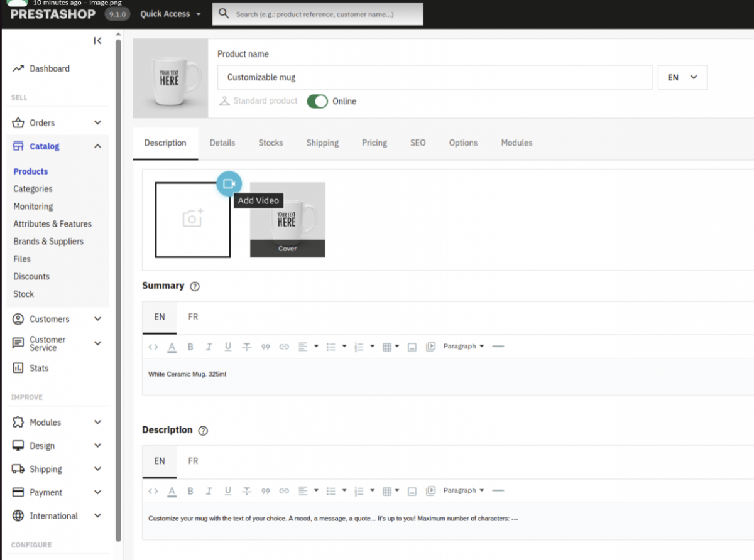Image resolution: width=754 pixels, height=560 pixels.
Task: Switch to the Pricing tab
Action: point(374,143)
